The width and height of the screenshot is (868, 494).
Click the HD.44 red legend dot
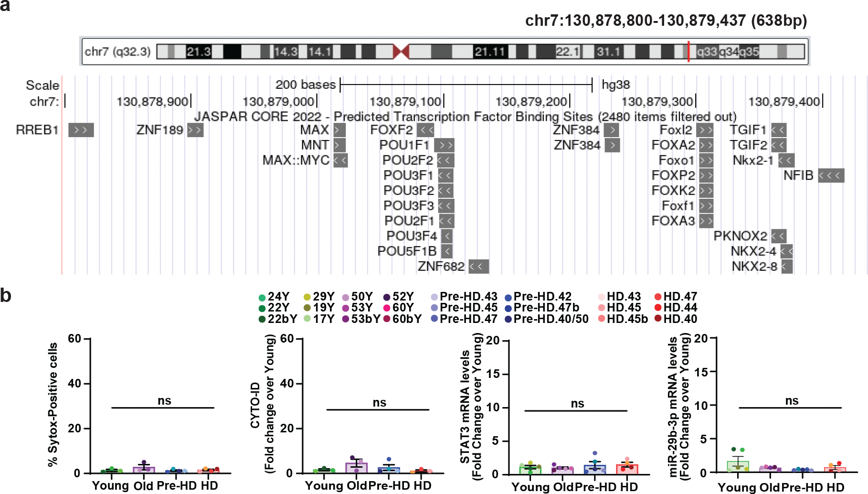click(x=658, y=308)
